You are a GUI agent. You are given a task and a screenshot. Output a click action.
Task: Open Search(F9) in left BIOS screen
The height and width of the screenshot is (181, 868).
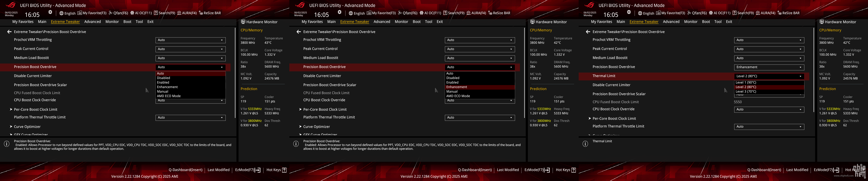[x=164, y=13]
